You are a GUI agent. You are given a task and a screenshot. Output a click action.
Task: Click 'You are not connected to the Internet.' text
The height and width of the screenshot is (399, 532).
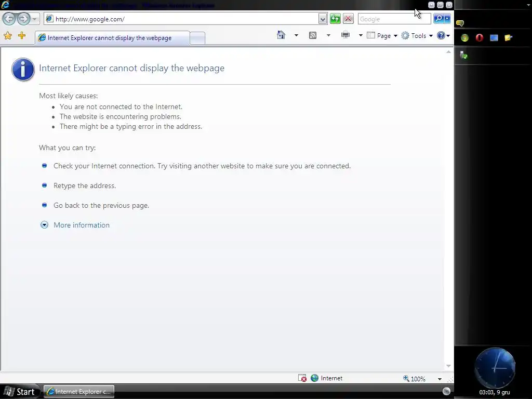(x=121, y=107)
